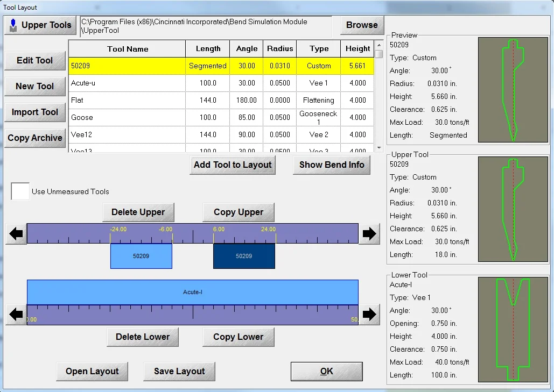Click the left arrow beside the lower tool ruler
The height and width of the screenshot is (392, 554).
point(16,315)
